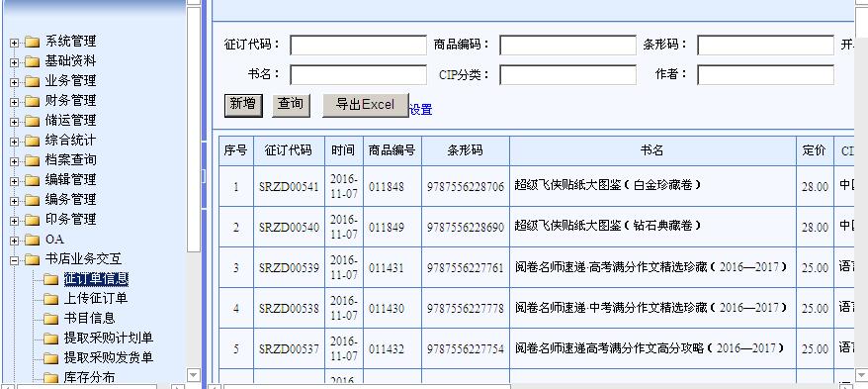
Task: Click the 条形码 column header
Action: (x=466, y=150)
